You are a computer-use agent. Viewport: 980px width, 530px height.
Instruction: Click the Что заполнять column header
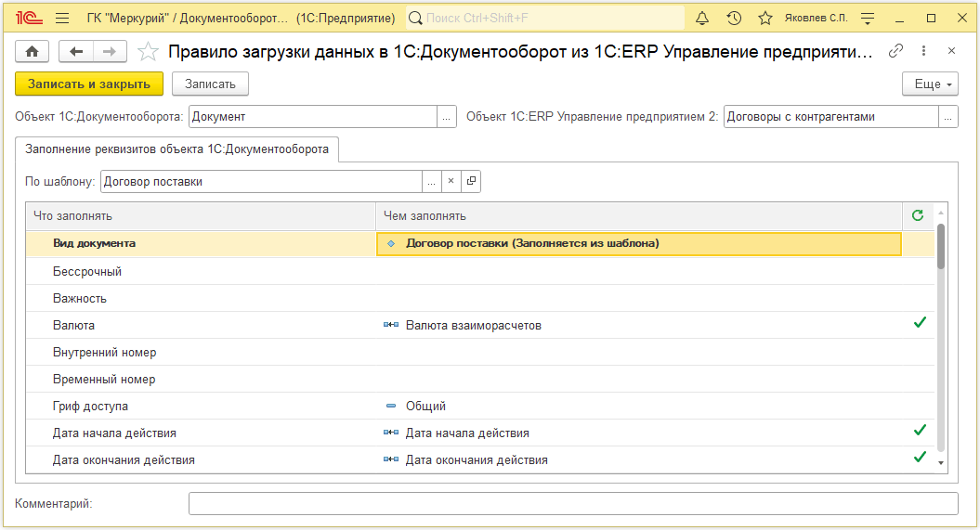[x=201, y=215]
